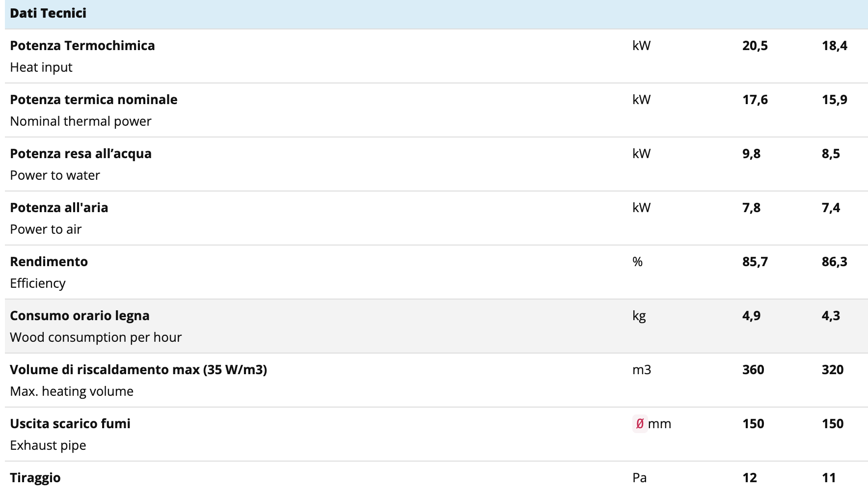Screen dimensions: 868x493
Task: Select the Pa unit in Tiraggio row
Action: tap(640, 478)
